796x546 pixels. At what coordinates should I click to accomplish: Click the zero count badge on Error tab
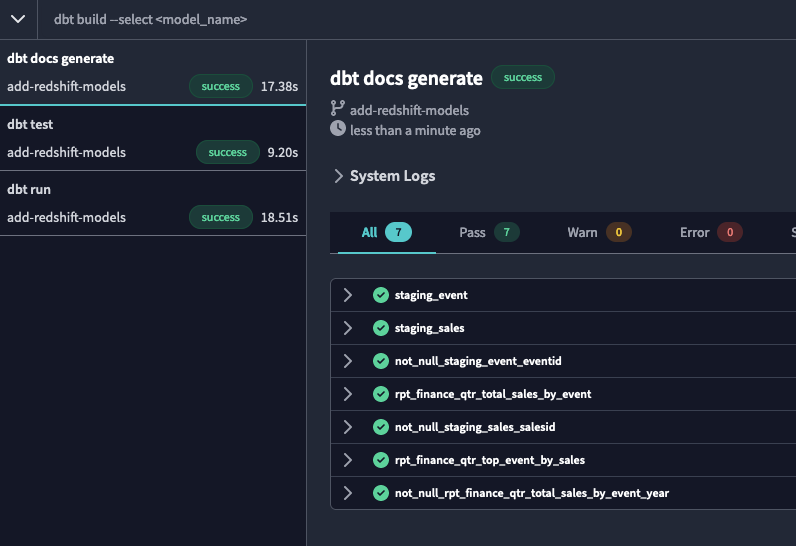tap(730, 232)
